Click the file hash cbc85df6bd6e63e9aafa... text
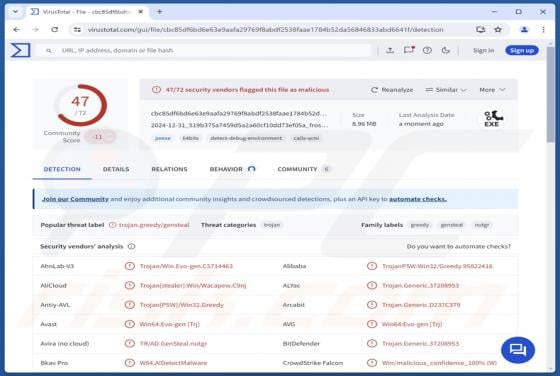 [x=239, y=114]
